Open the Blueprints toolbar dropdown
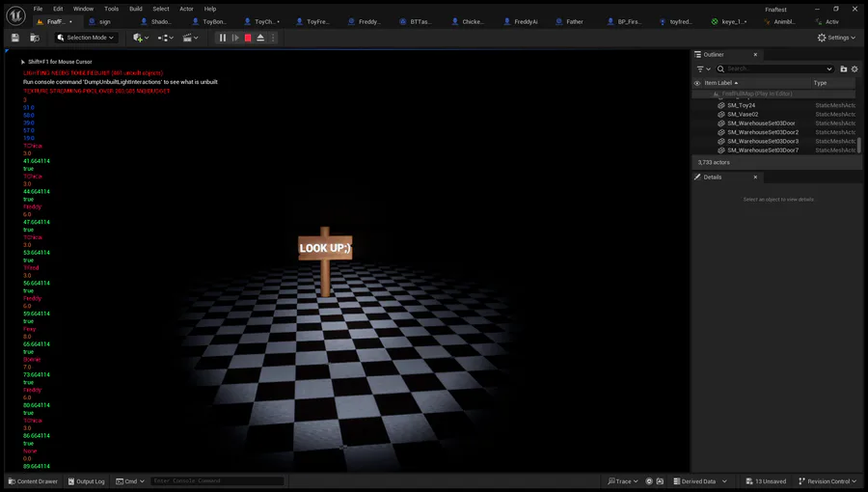This screenshot has height=492, width=868. click(x=165, y=38)
